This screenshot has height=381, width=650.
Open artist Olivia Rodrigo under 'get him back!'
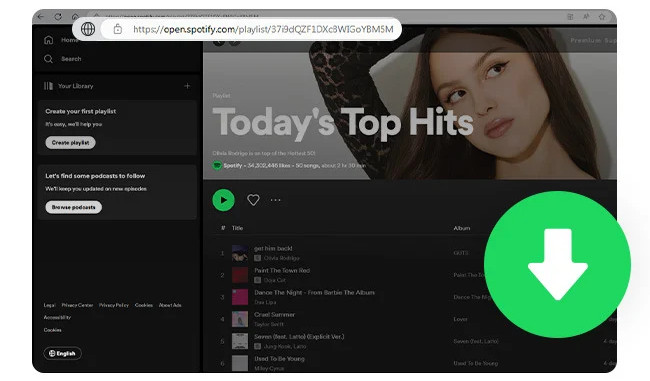click(281, 258)
